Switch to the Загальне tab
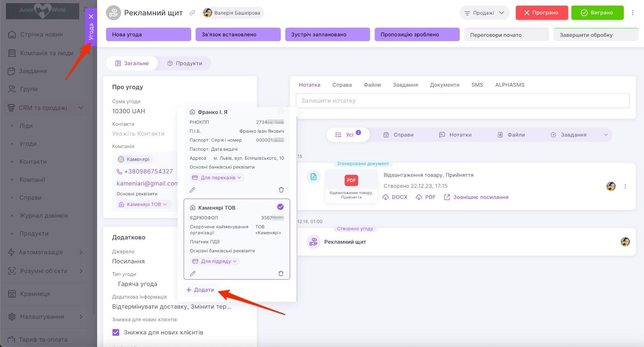644x347 pixels. [132, 63]
